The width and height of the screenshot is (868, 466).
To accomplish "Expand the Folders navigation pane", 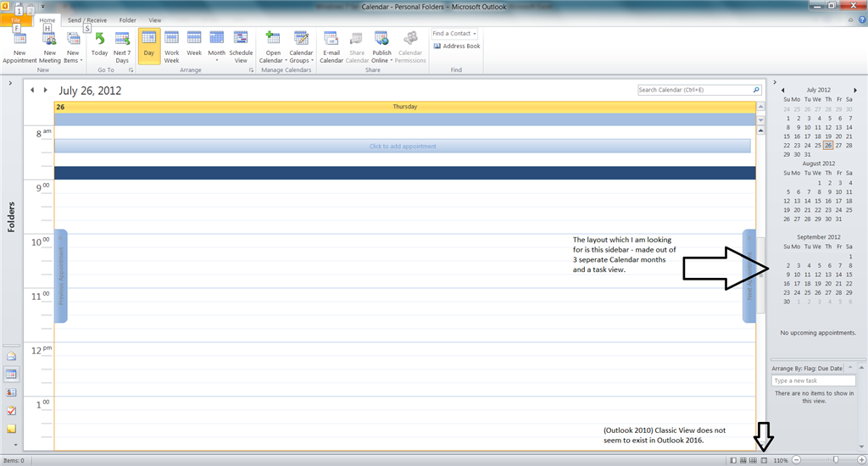I will 10,83.
